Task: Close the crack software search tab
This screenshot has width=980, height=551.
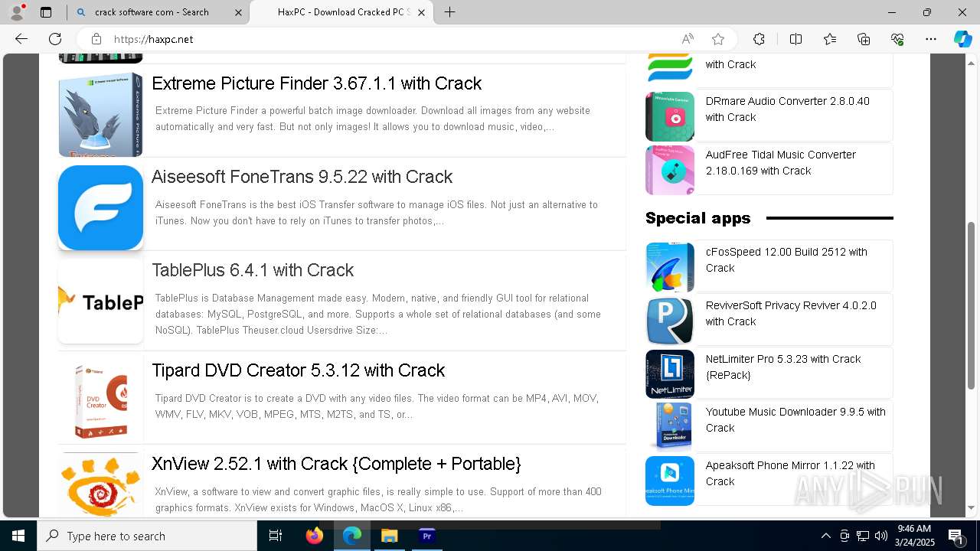Action: click(238, 12)
